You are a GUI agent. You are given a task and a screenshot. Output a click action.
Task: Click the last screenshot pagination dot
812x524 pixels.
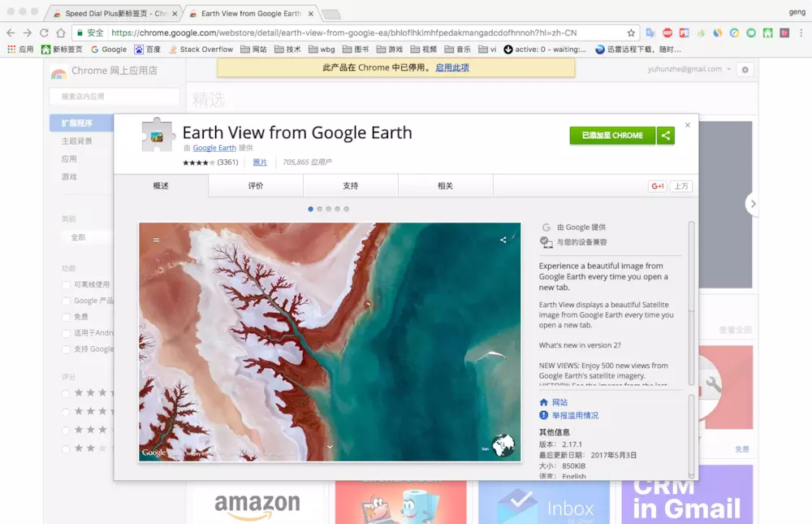347,209
